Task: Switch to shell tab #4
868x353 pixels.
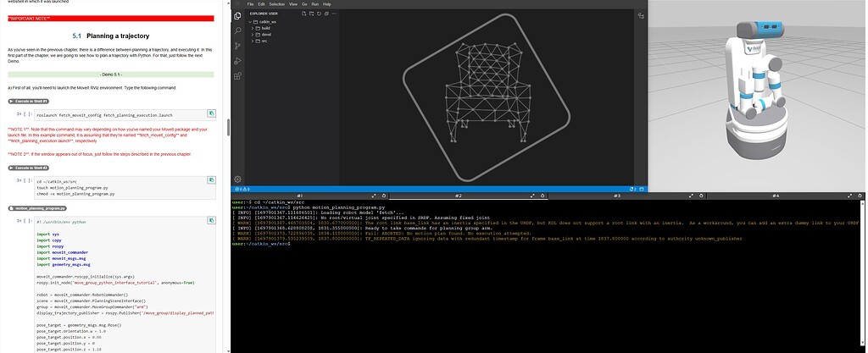Action: [x=776, y=196]
